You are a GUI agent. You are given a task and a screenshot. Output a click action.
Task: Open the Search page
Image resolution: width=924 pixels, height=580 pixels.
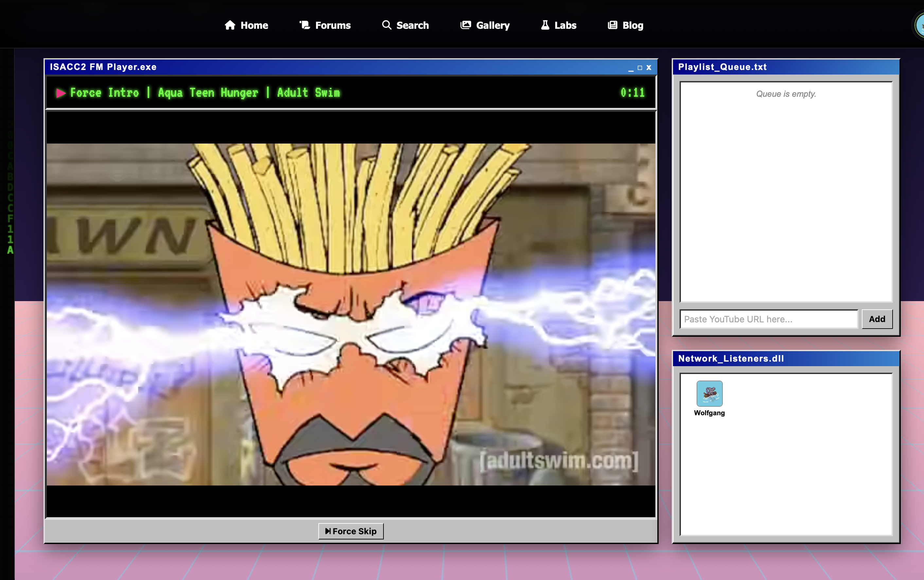click(405, 25)
